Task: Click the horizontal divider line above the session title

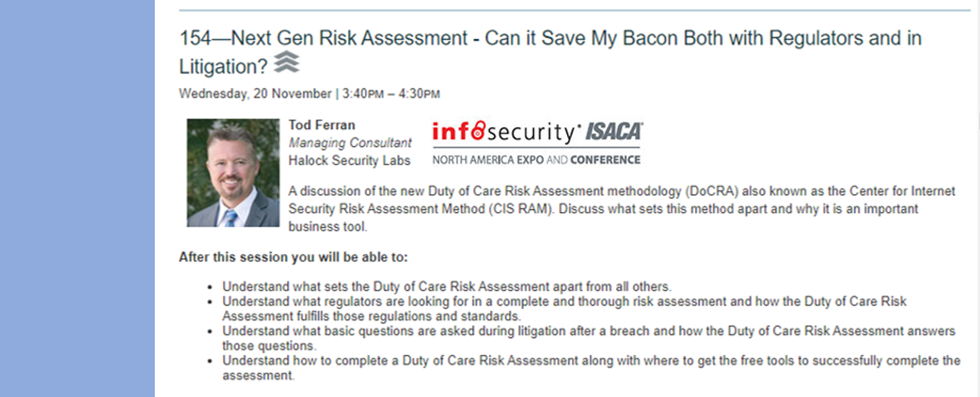Action: 575,10
